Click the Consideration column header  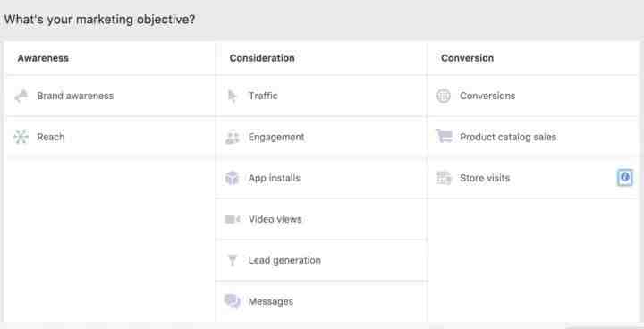(x=262, y=58)
